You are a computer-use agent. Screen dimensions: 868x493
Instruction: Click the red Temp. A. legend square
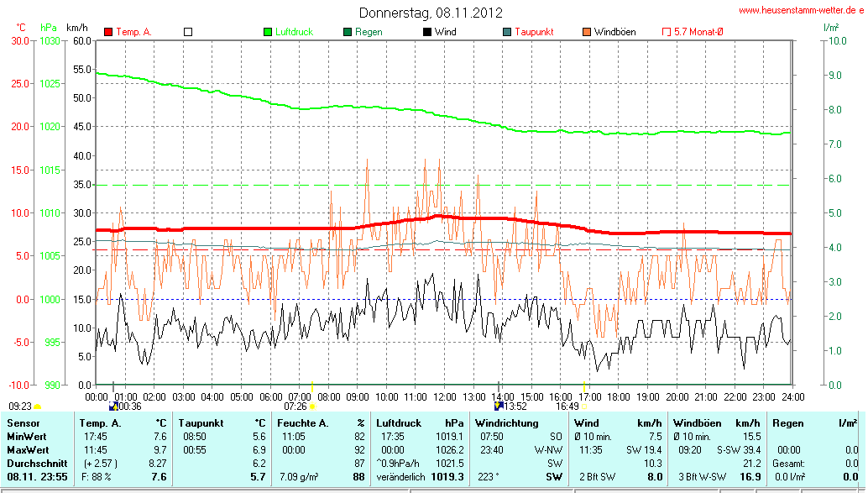[x=108, y=32]
